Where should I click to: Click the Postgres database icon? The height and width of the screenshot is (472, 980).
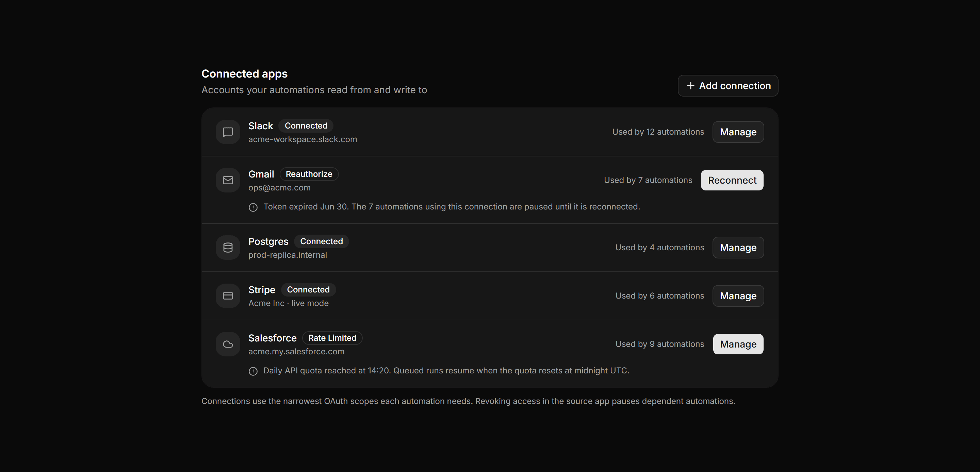[228, 248]
